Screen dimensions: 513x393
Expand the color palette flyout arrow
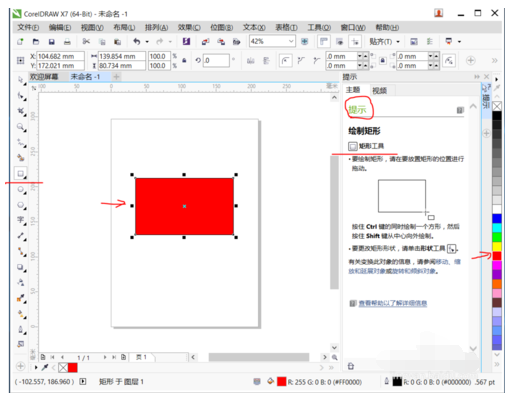[x=497, y=79]
